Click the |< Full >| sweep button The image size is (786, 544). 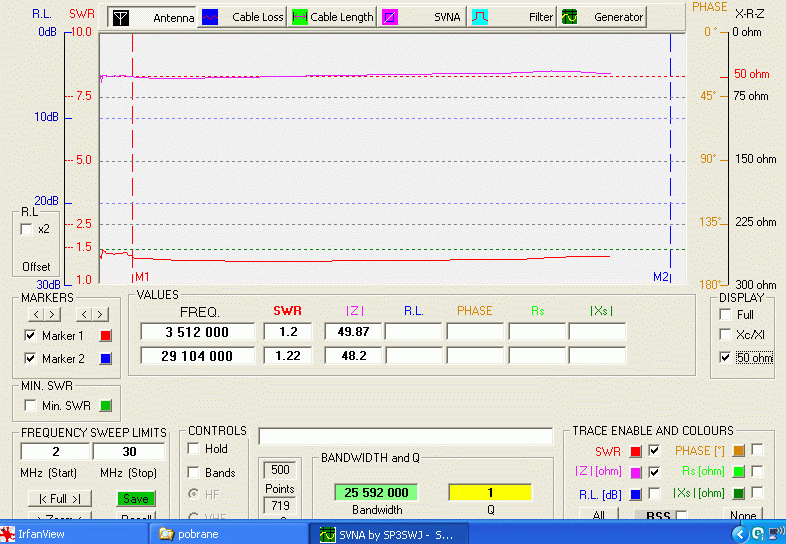59,498
